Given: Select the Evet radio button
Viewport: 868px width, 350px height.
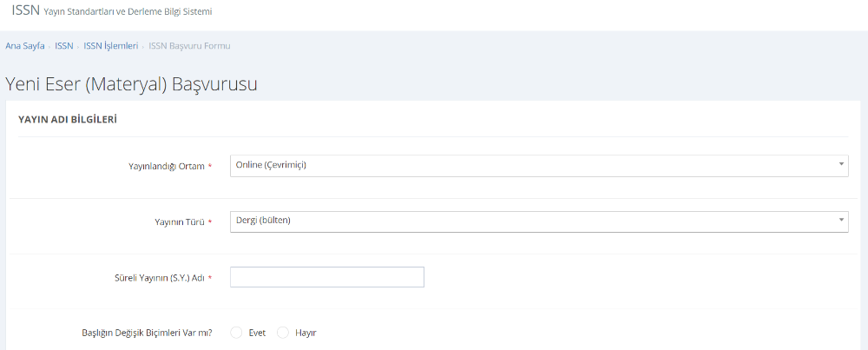Looking at the screenshot, I should [x=237, y=333].
